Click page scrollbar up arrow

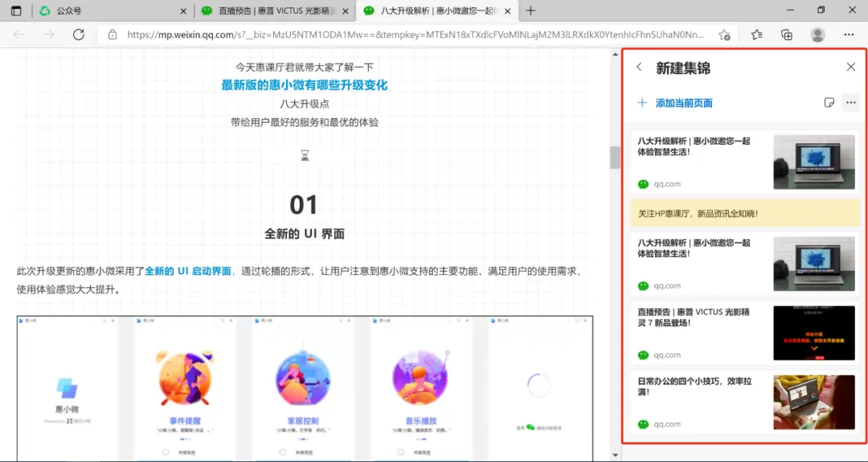click(x=615, y=54)
